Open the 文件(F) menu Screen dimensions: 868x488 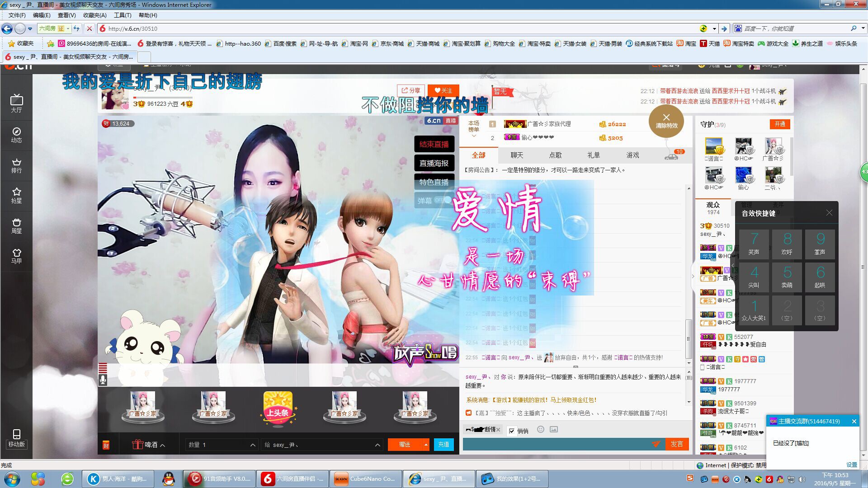17,15
